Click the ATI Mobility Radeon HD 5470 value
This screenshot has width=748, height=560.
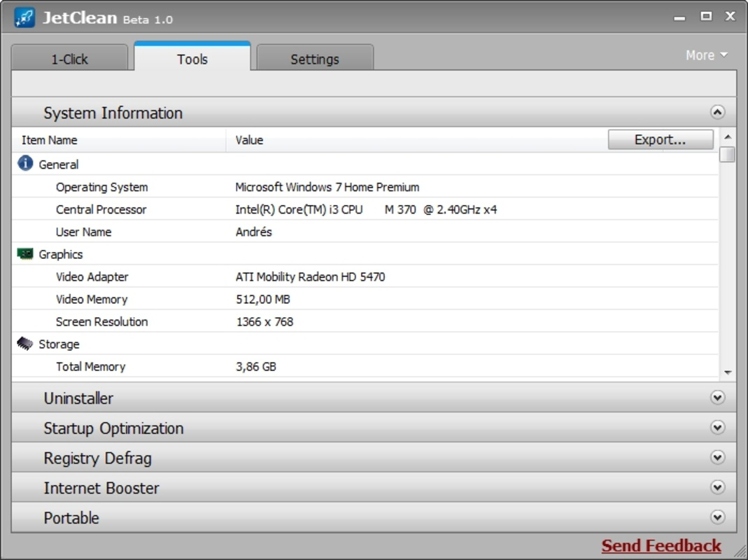(310, 276)
